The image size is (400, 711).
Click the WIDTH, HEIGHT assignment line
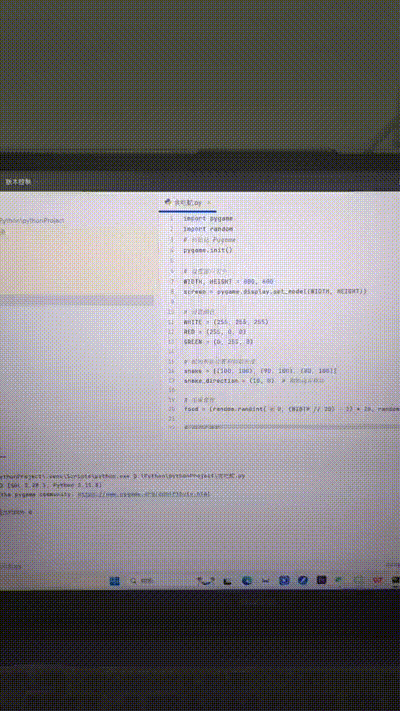pyautogui.click(x=228, y=281)
